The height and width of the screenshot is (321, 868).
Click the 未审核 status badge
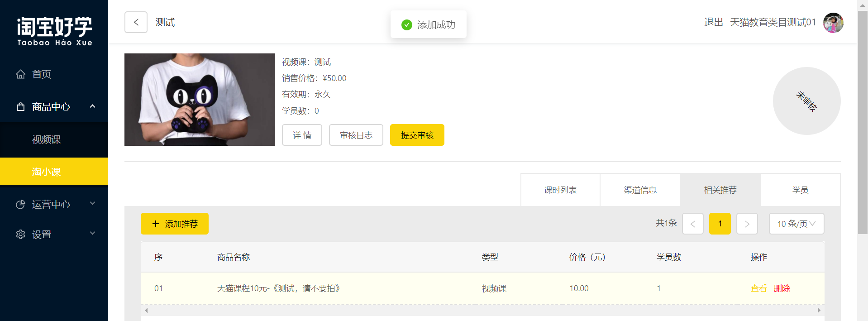807,101
